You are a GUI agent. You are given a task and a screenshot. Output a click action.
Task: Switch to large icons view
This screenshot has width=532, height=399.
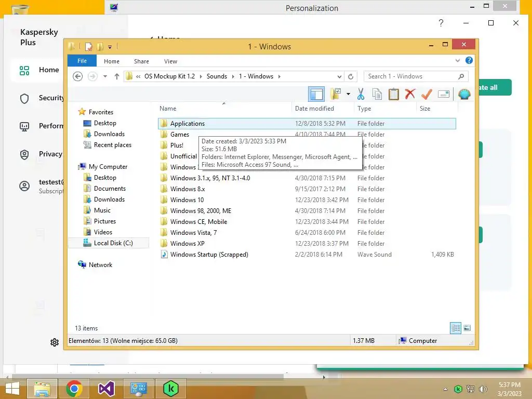click(x=467, y=328)
